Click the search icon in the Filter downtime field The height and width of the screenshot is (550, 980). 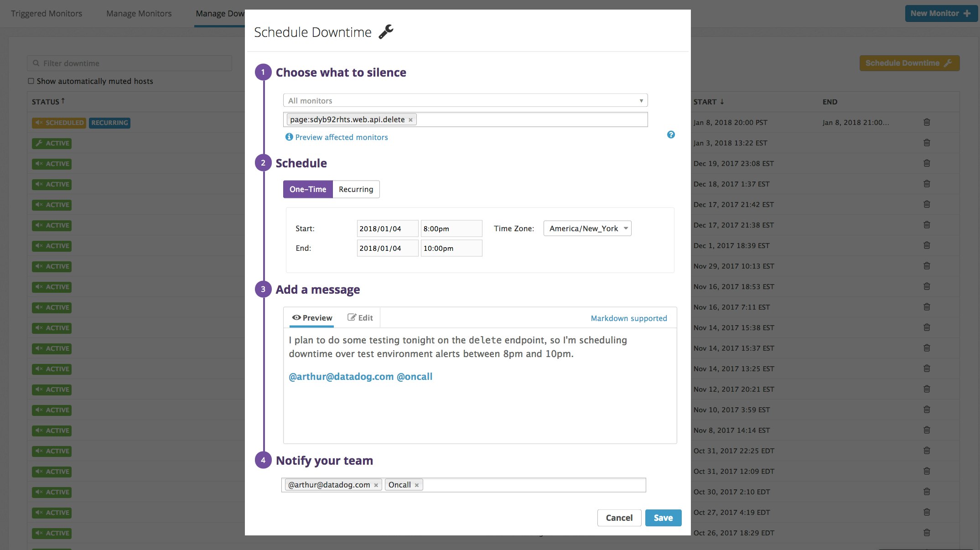point(36,63)
